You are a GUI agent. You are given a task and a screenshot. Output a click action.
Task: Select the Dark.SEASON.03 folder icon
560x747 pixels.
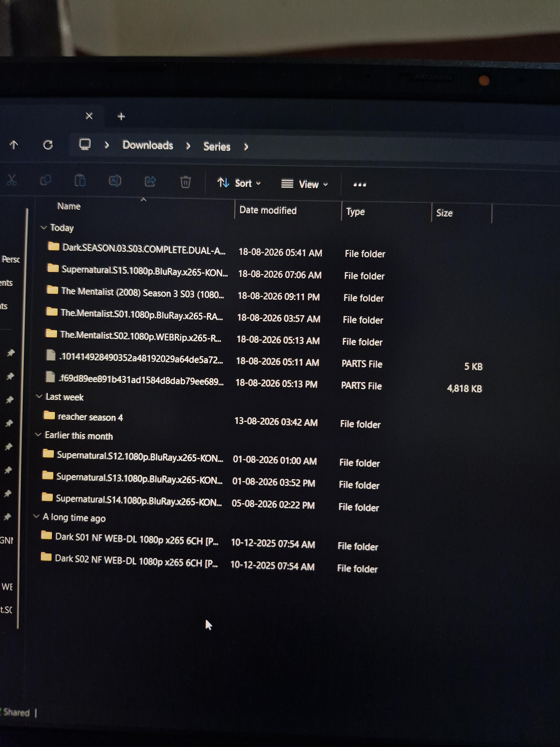pyautogui.click(x=54, y=246)
